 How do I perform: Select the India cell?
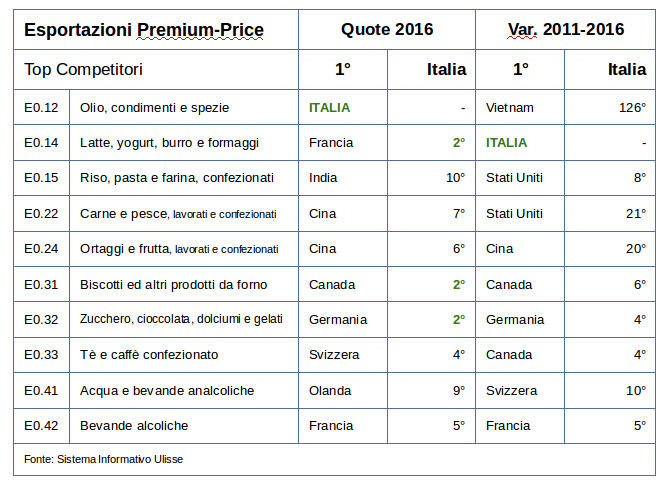tap(343, 178)
